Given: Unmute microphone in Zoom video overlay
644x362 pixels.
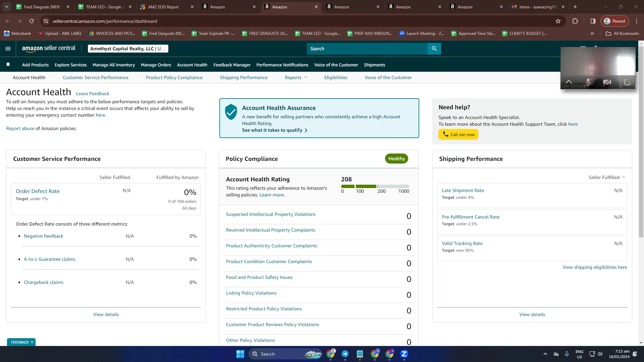Looking at the screenshot, I should pyautogui.click(x=588, y=82).
